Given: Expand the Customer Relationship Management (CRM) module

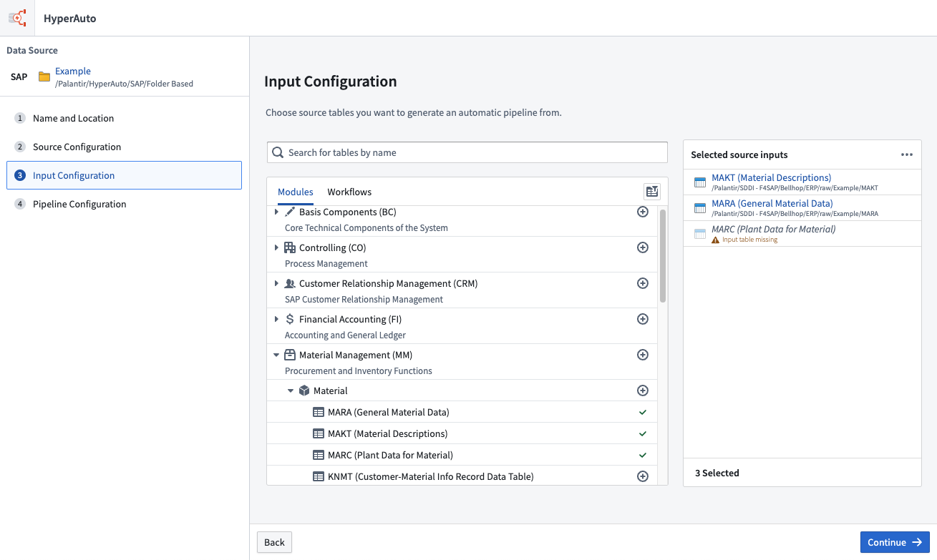Looking at the screenshot, I should pos(276,283).
